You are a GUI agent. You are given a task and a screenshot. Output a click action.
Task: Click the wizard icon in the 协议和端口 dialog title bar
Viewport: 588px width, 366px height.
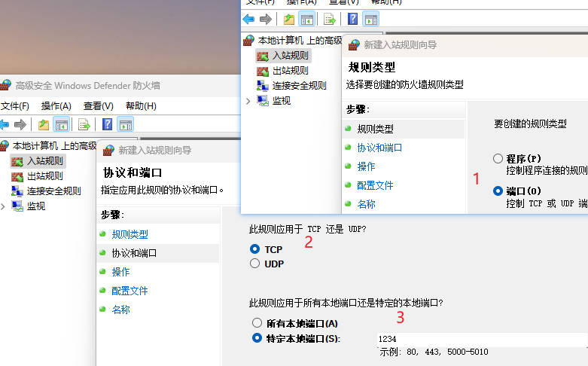pos(108,151)
